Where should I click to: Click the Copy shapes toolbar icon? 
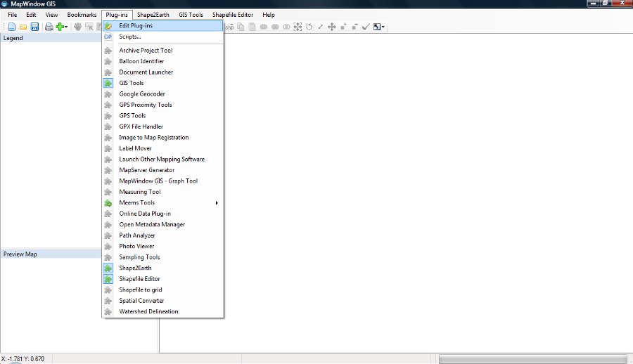[241, 27]
